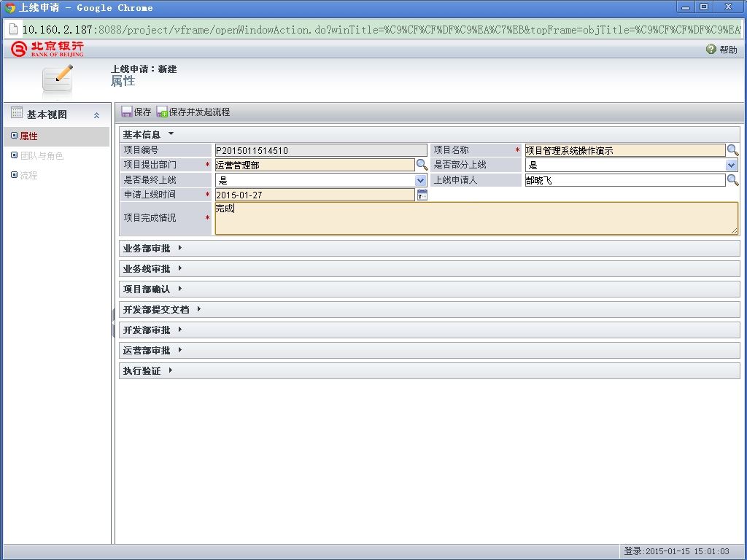Expand the 业务线审批 section
The image size is (747, 560).
(x=180, y=268)
